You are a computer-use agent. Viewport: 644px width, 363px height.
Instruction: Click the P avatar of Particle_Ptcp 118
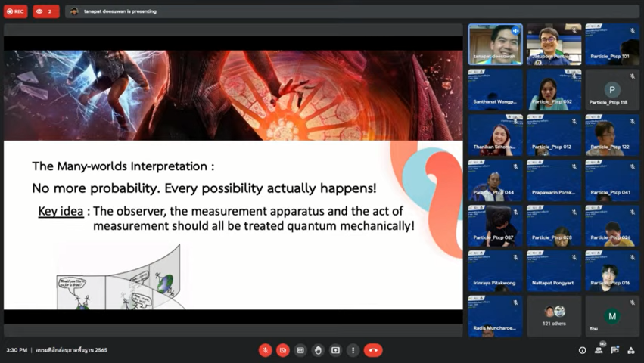(x=612, y=89)
